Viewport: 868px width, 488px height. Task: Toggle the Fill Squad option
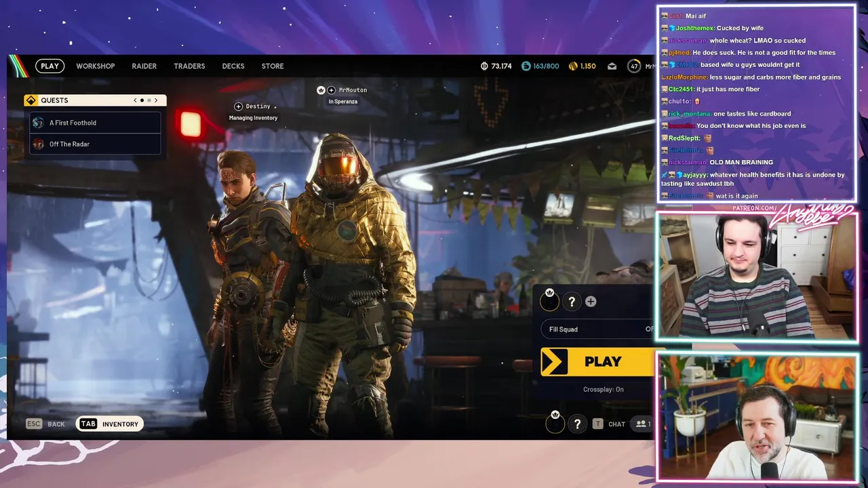coord(598,329)
